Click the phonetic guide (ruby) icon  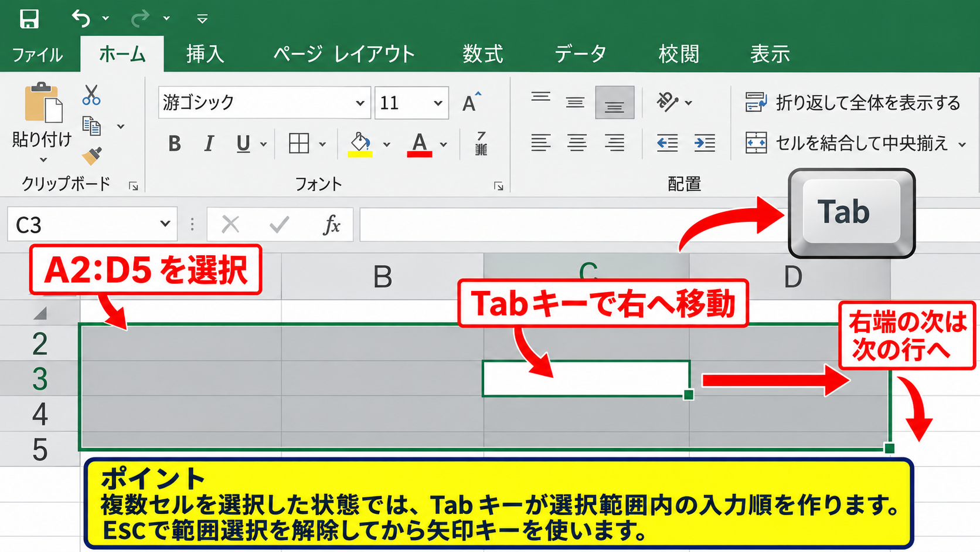[x=481, y=144]
